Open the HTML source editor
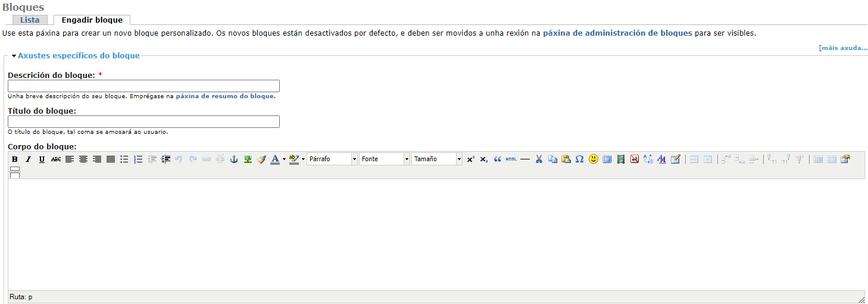The image size is (868, 304). click(511, 159)
